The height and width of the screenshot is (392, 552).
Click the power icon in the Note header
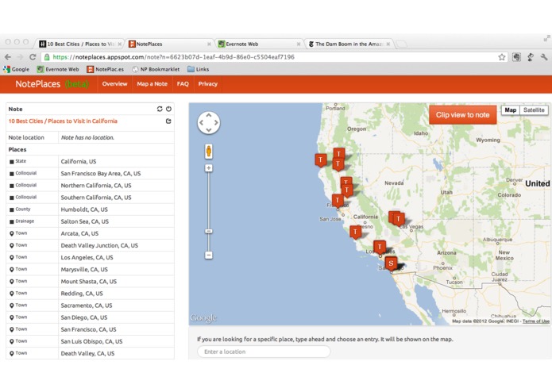(168, 109)
